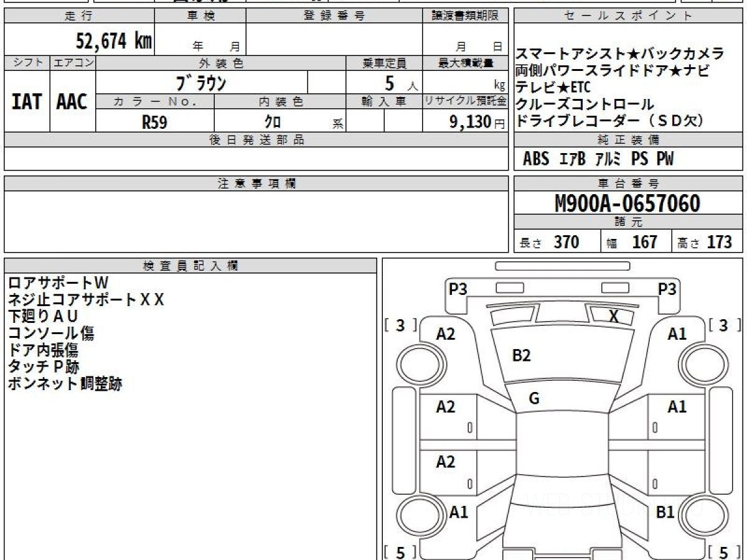This screenshot has height=560, width=747.
Task: Select アルミ in the equipment list
Action: (608, 159)
